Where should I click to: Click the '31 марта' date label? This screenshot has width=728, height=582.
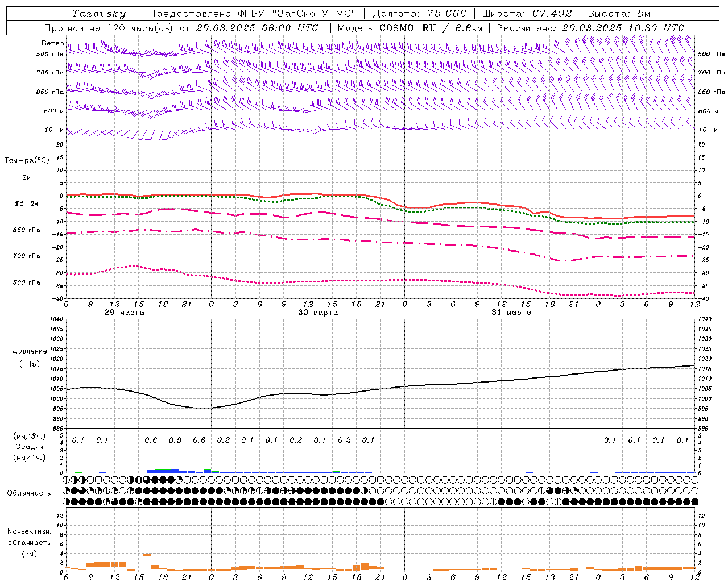tap(511, 313)
